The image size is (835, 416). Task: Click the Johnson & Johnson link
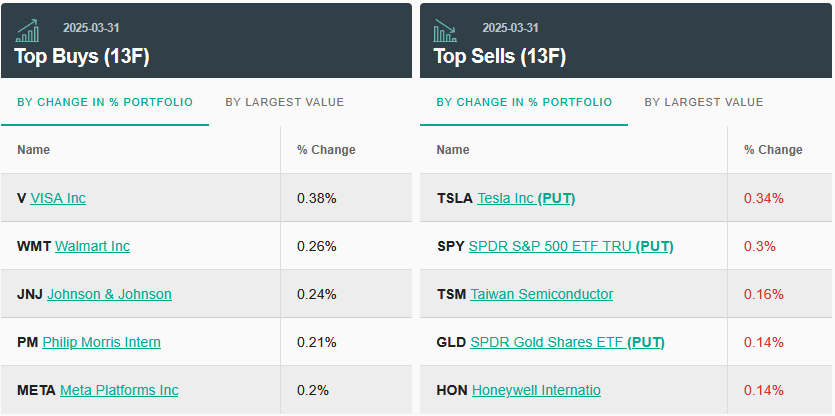click(x=109, y=294)
